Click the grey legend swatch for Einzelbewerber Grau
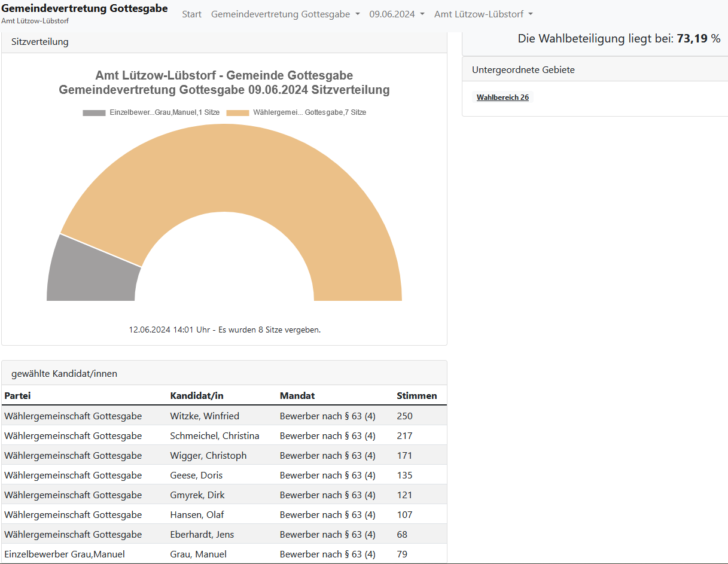728x564 pixels. [x=94, y=112]
